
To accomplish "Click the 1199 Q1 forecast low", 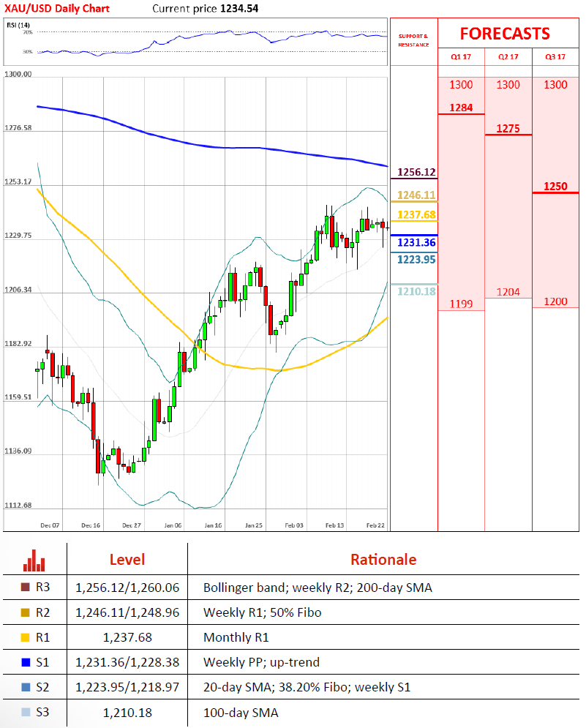I will tap(461, 304).
